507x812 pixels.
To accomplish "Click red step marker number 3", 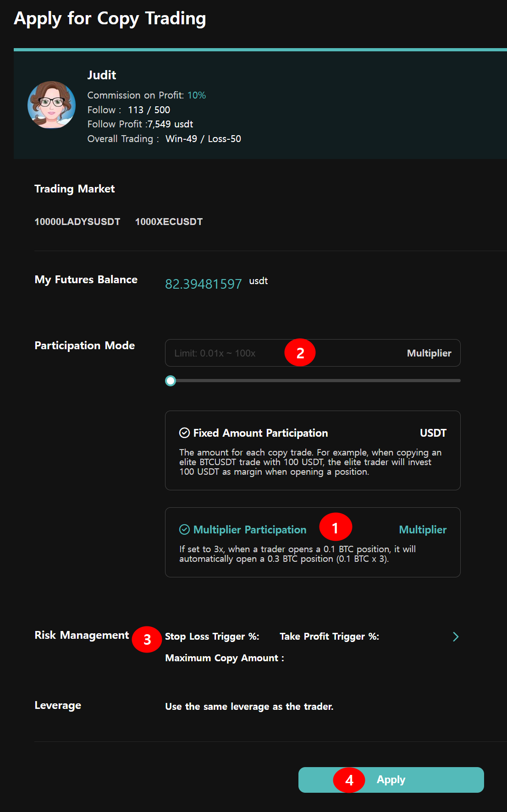I will pos(147,639).
